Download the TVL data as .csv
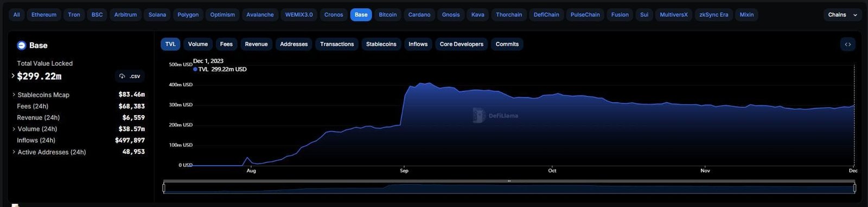The width and height of the screenshot is (868, 207). 130,77
